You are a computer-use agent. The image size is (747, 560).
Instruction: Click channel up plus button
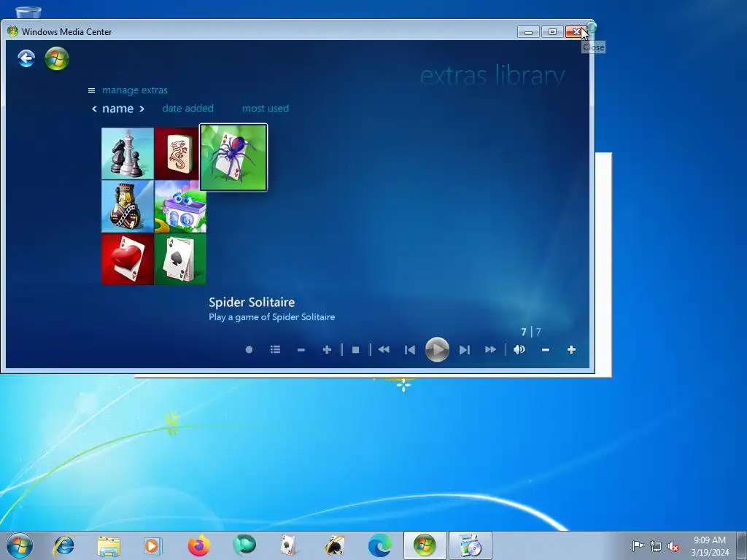(327, 349)
